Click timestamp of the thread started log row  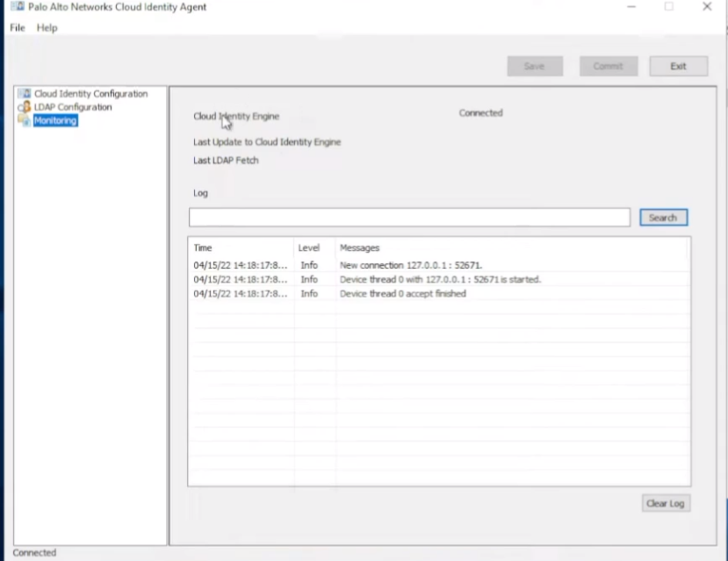(241, 280)
